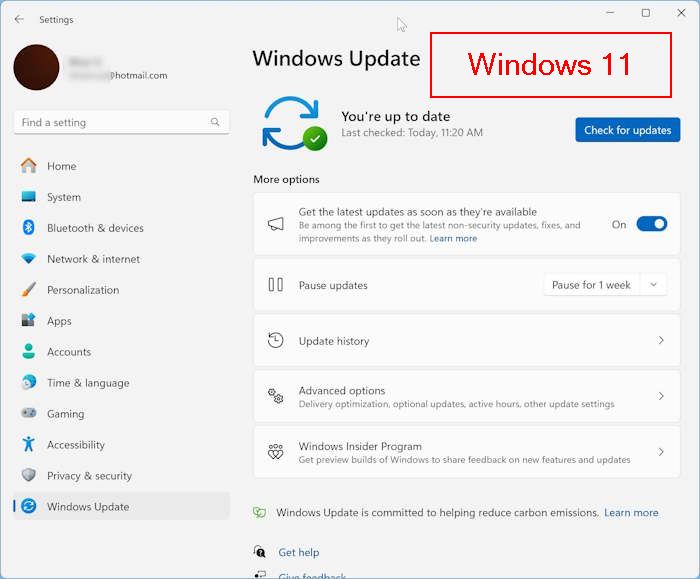Click the Network wifi icon

click(x=29, y=258)
